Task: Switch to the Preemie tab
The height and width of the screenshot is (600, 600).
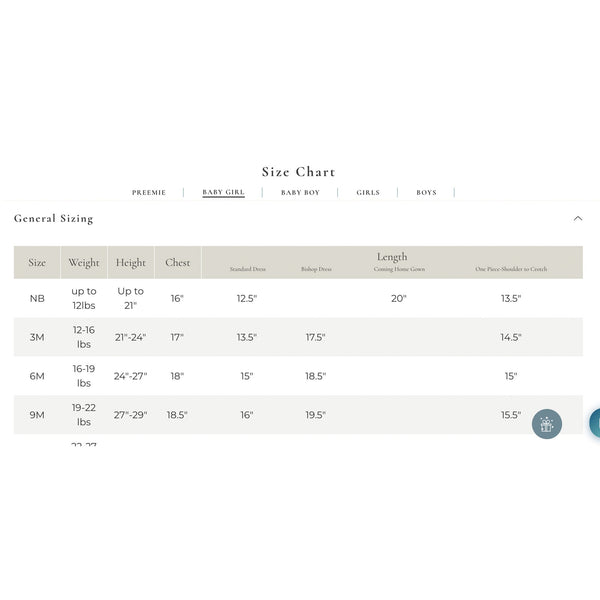Action: pos(149,192)
